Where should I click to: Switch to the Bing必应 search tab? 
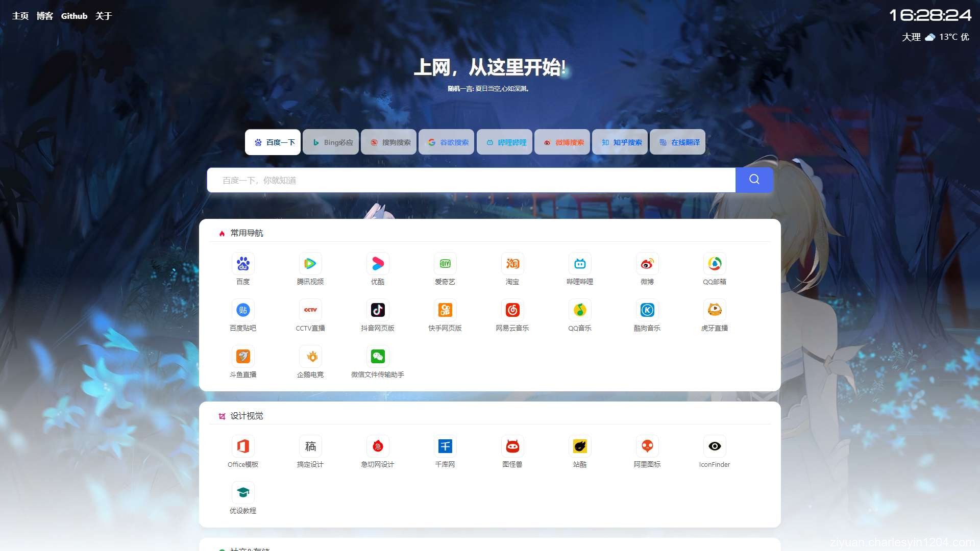click(330, 142)
